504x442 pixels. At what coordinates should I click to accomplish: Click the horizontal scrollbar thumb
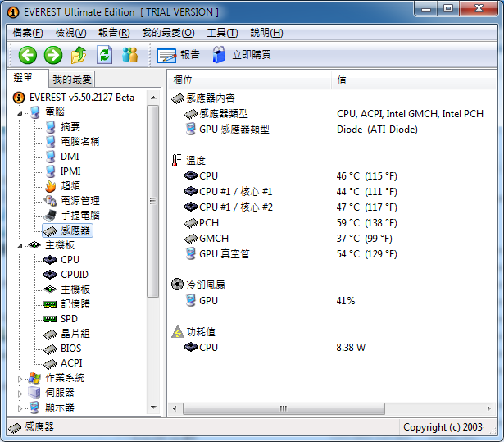click(284, 408)
